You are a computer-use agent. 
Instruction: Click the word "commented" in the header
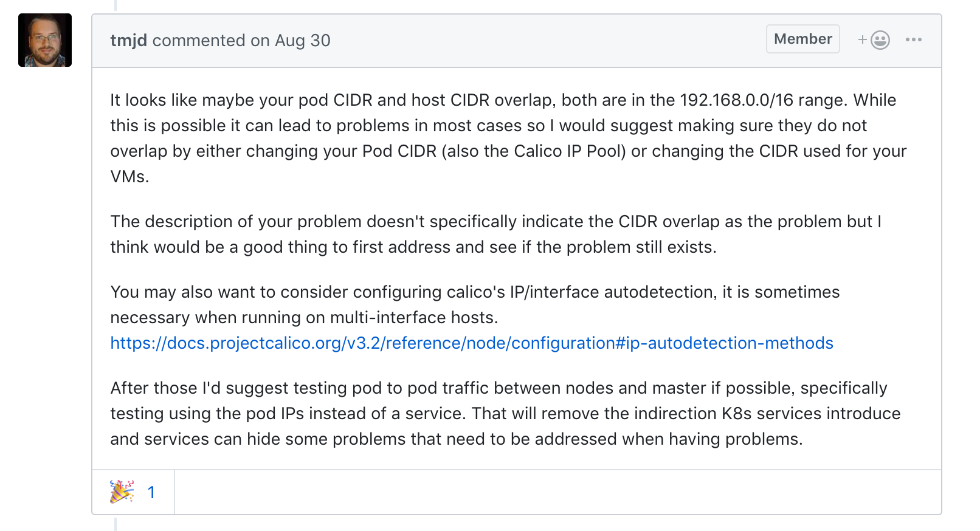tap(198, 40)
